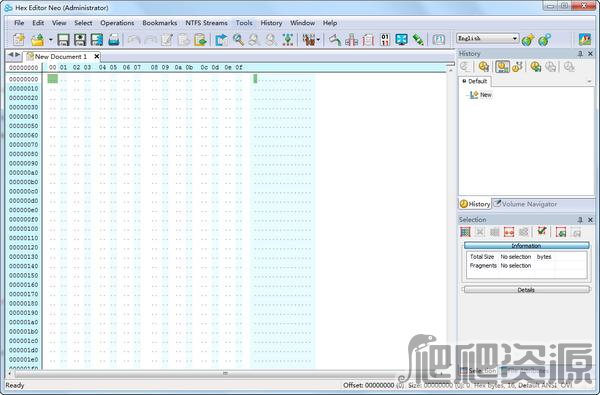Viewport: 600px width, 395px height.
Task: Open the Operations menu
Action: [x=117, y=23]
